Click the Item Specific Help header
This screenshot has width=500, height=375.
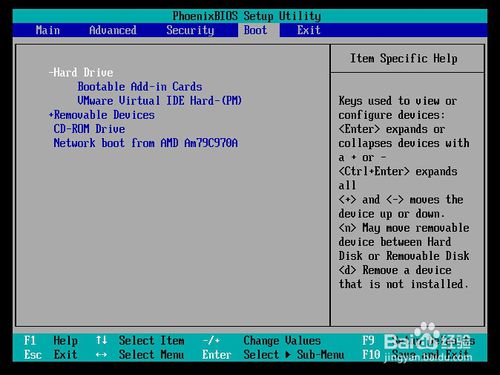coord(404,58)
